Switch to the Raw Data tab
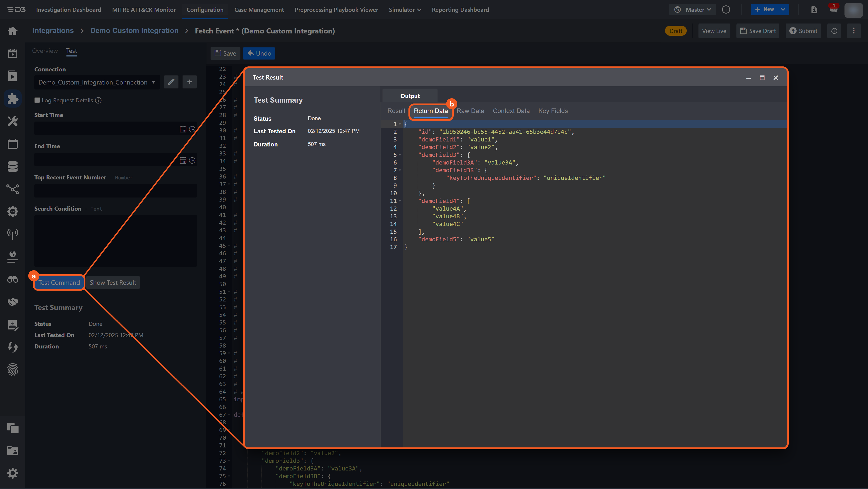This screenshot has width=868, height=489. [x=470, y=111]
